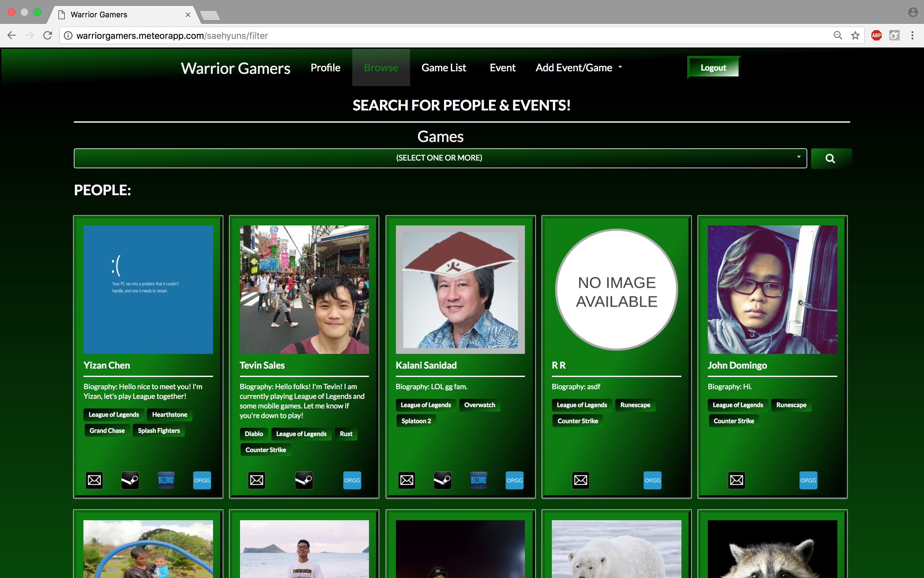Click John Domingo's profile photo
This screenshot has height=578, width=924.
pos(773,289)
